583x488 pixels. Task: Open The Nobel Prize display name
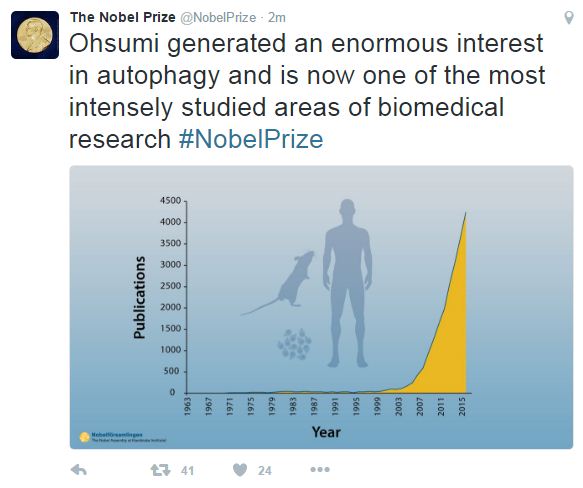point(123,17)
